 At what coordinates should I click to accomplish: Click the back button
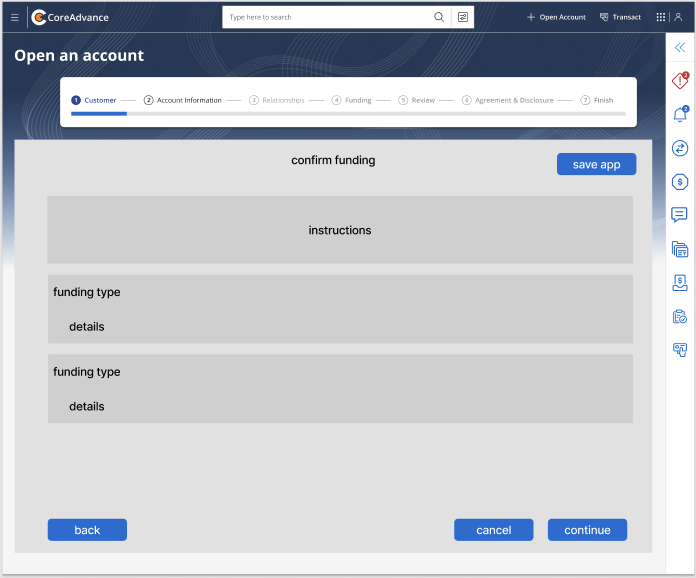point(87,530)
